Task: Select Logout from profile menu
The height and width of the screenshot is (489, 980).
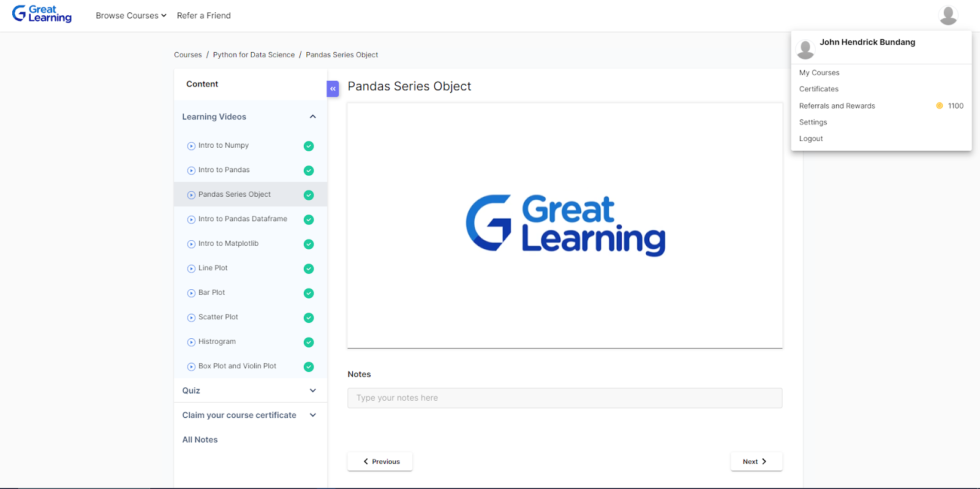Action: click(x=811, y=138)
